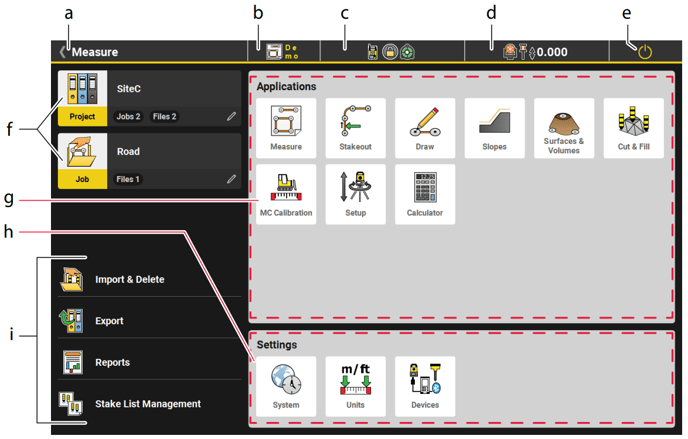
Task: Open the Setup application
Action: pos(355,194)
